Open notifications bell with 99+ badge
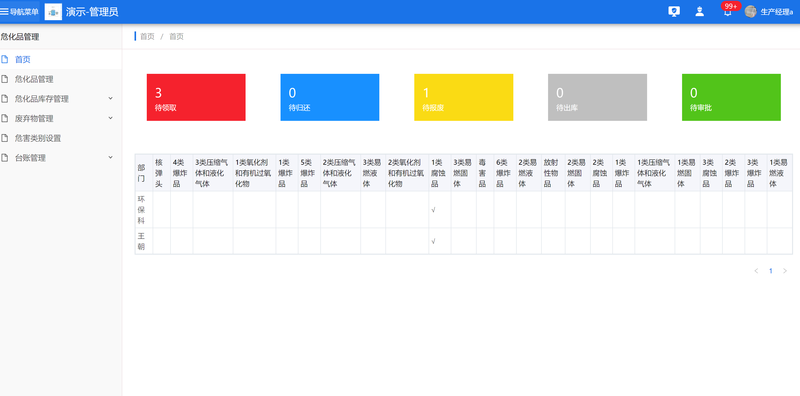The image size is (800, 396). (x=728, y=12)
